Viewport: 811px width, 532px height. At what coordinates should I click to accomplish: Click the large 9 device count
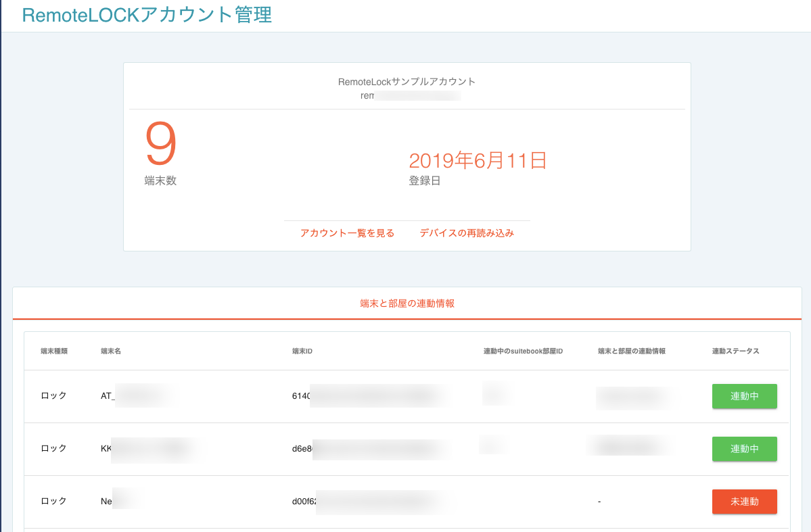point(161,144)
